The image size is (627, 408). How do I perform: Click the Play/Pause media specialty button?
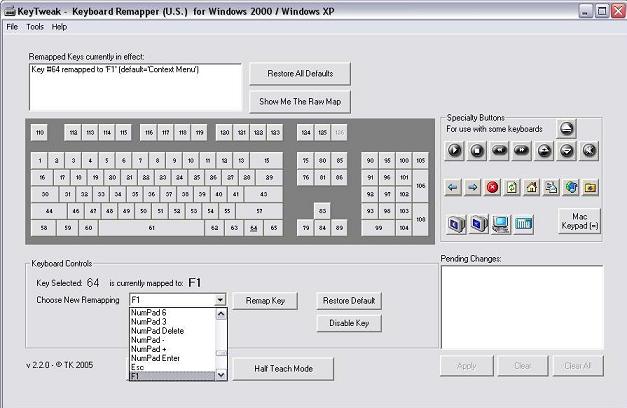[x=454, y=151]
